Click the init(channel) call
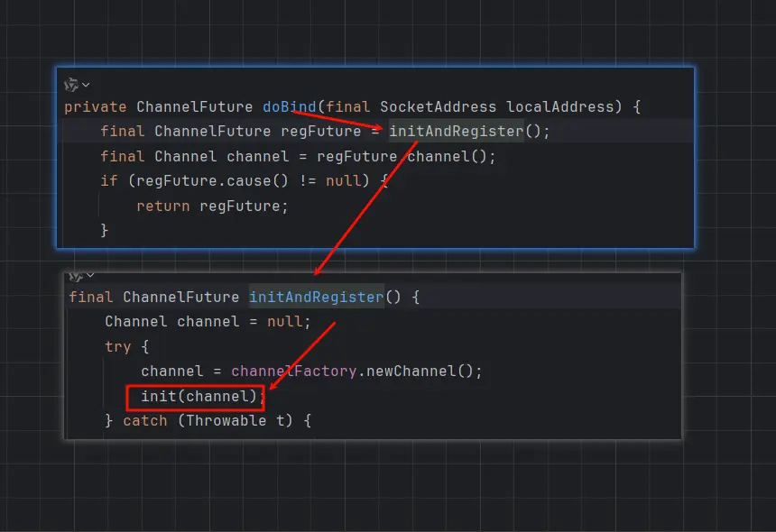776x532 pixels. pos(198,396)
